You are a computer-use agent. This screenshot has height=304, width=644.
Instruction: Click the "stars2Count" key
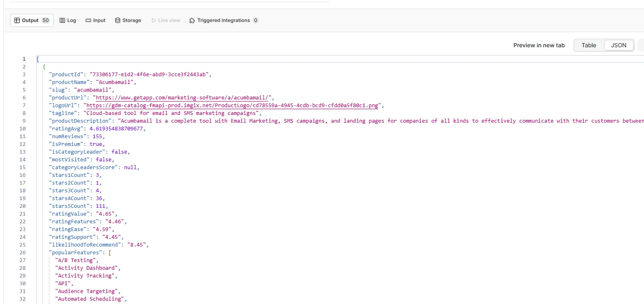click(x=69, y=183)
